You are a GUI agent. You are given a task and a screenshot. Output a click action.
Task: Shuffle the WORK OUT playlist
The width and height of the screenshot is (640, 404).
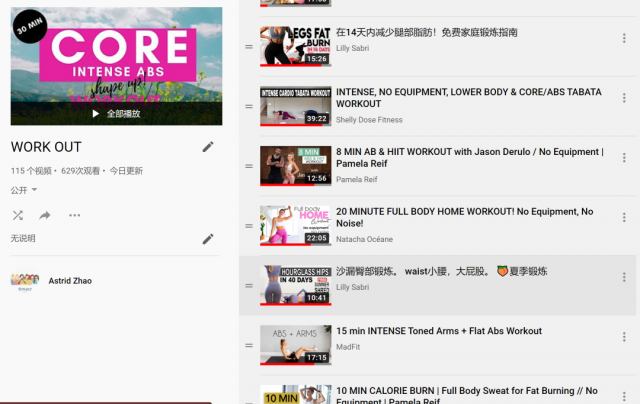pos(18,215)
